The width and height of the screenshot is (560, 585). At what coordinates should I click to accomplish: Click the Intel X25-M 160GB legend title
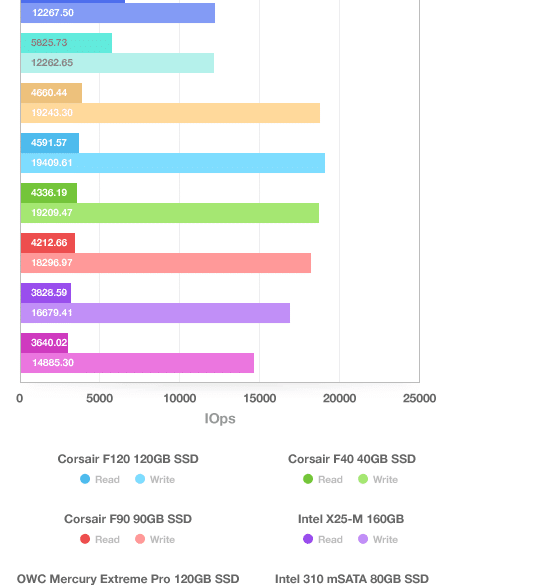click(351, 519)
